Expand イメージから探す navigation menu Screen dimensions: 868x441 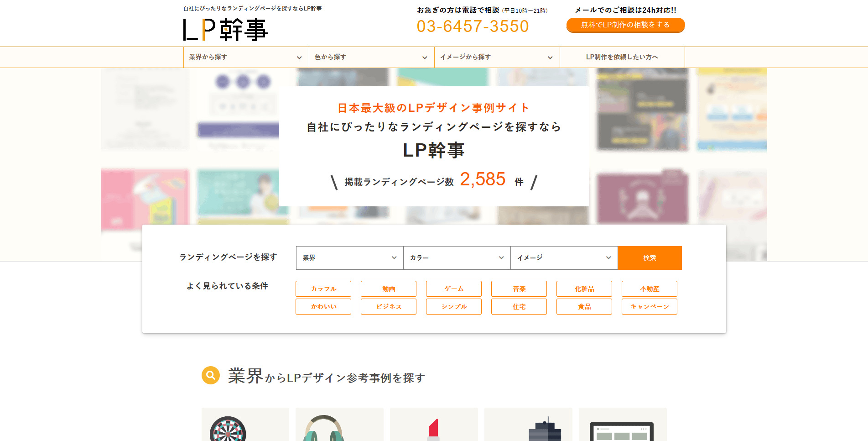(497, 57)
